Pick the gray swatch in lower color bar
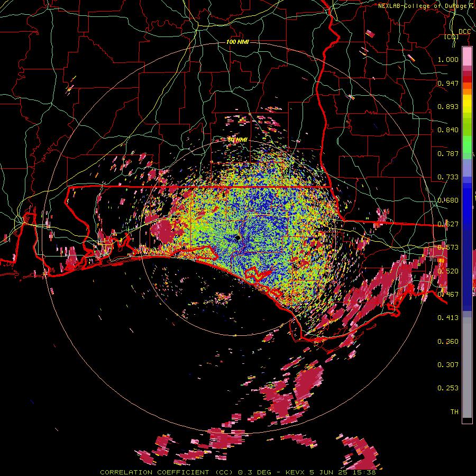The height and width of the screenshot is (476, 476). coord(467,368)
